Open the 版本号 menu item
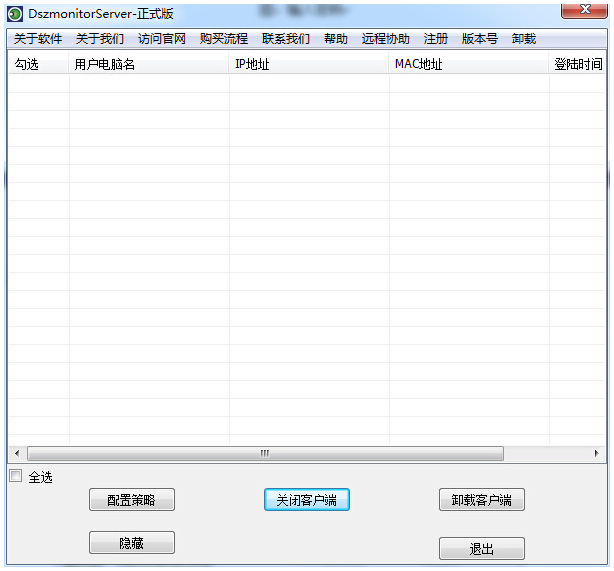This screenshot has width=614, height=571. tap(480, 39)
